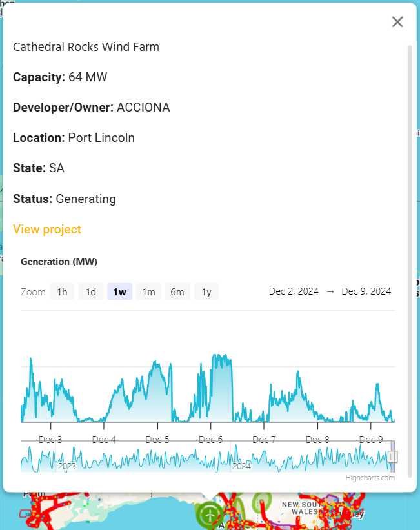This screenshot has height=530, width=420.
Task: Open the View project link
Action: click(47, 229)
